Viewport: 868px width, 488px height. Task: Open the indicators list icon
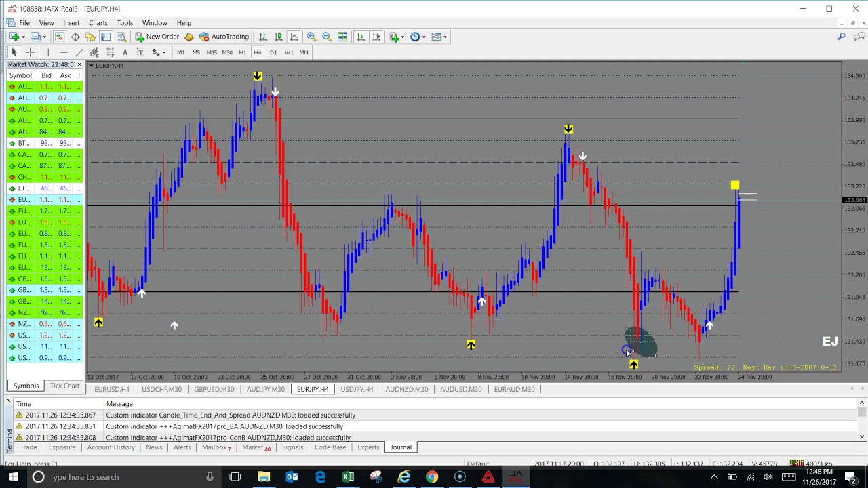tap(394, 37)
